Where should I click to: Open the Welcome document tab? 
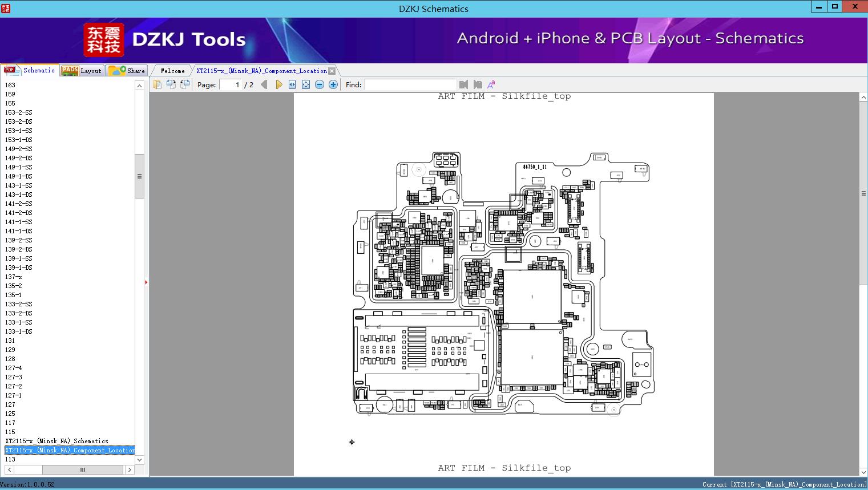pos(172,71)
